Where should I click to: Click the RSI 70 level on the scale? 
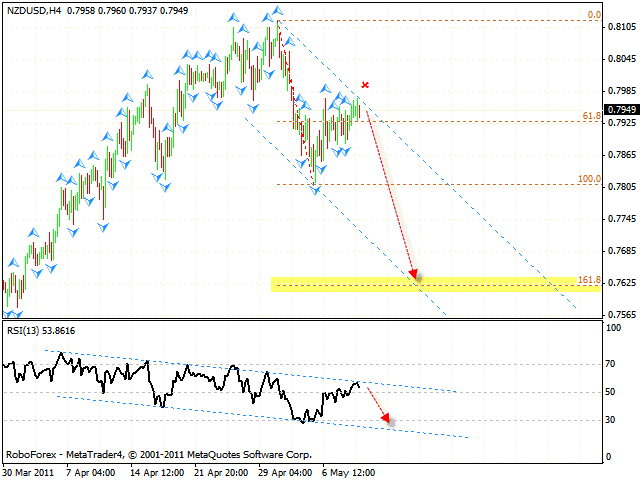point(610,364)
